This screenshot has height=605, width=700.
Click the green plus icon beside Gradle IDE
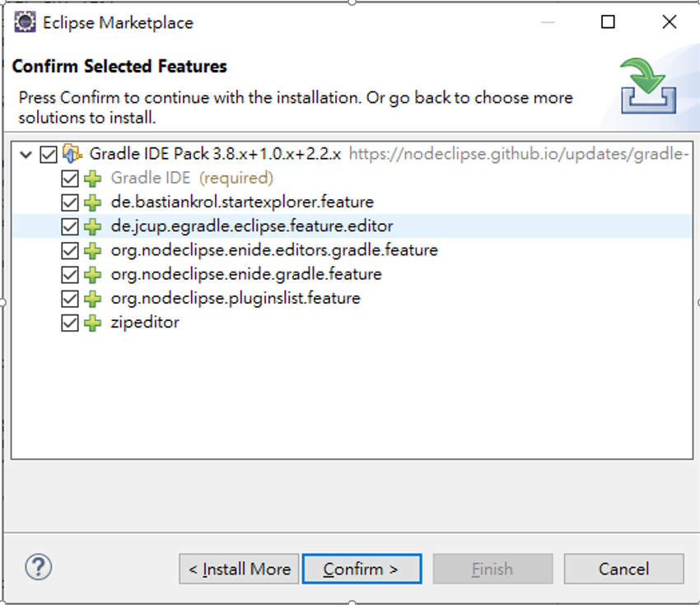pos(91,178)
